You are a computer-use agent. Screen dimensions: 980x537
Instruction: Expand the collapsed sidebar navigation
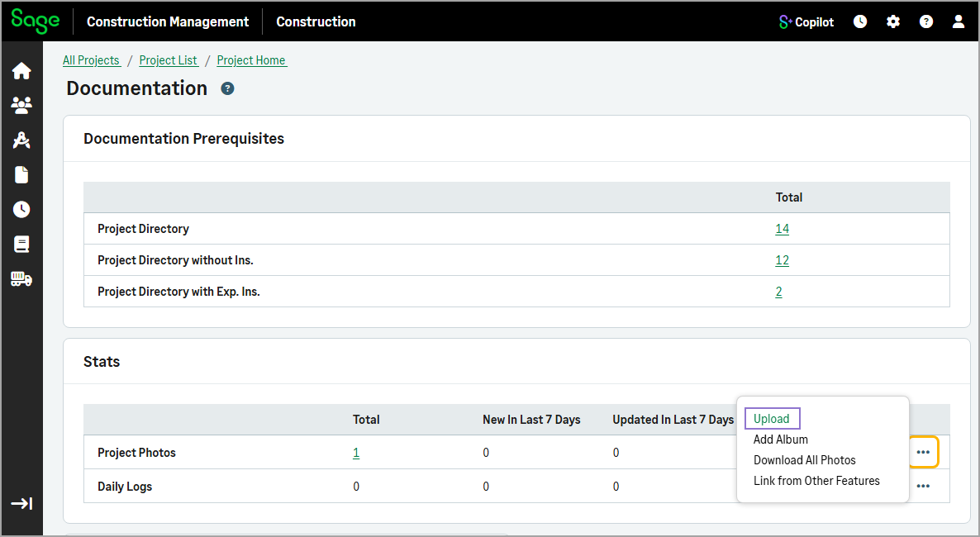pyautogui.click(x=21, y=503)
